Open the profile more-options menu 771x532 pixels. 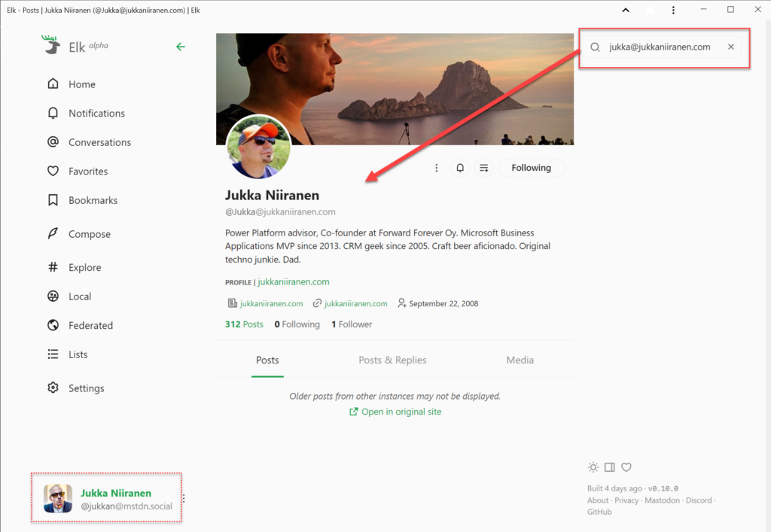coord(436,168)
